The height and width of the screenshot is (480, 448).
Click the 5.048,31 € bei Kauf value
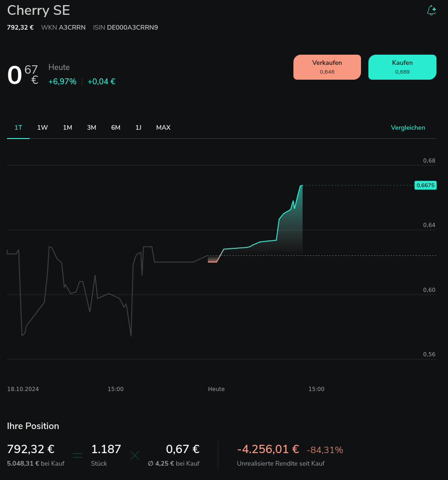(x=36, y=463)
